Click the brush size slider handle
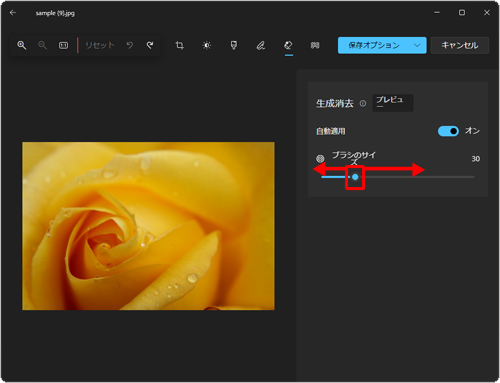Screen dimensions: 500x383 coord(355,177)
